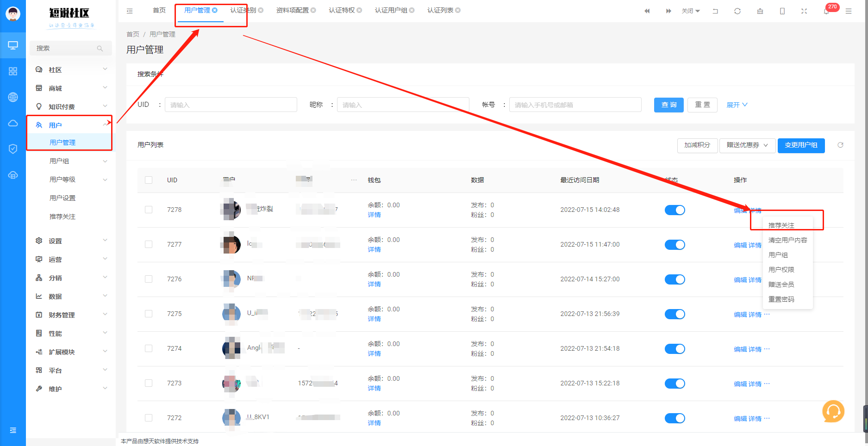
Task: Expand the 用户等级 submenu
Action: pyautogui.click(x=71, y=180)
